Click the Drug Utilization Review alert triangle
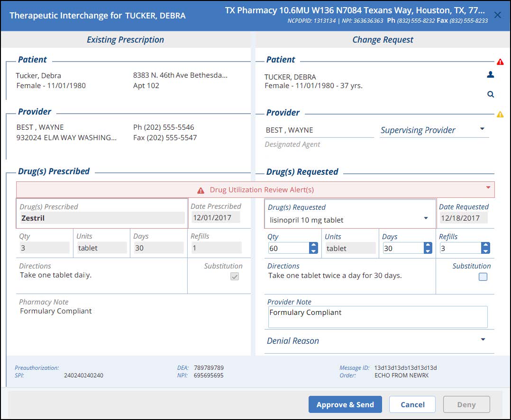This screenshot has height=420, width=511. point(201,190)
